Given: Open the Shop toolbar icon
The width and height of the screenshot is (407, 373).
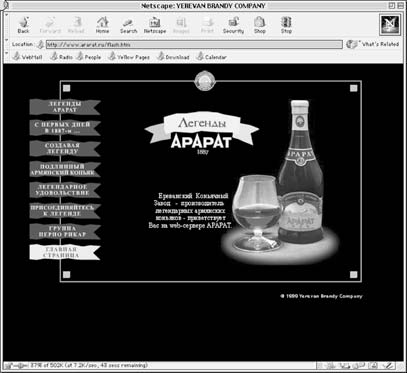Looking at the screenshot, I should coord(259,25).
